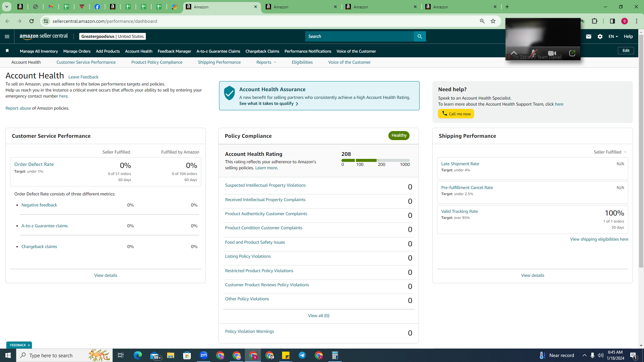Open File Explorer from the taskbar
Screen dimensions: 644x362
171,355
